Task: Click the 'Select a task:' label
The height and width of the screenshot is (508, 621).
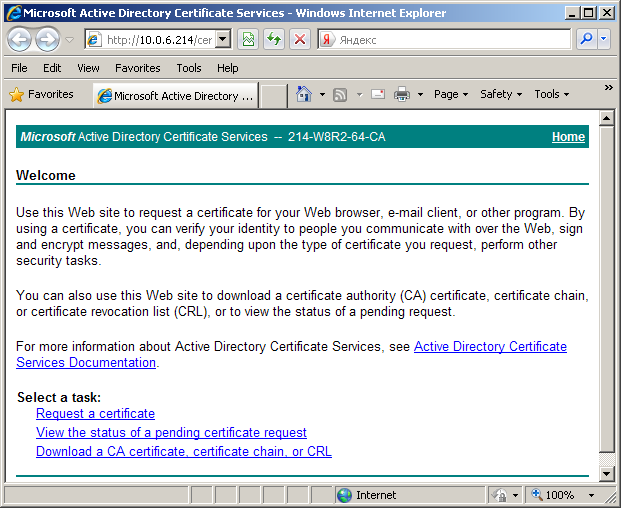Action: click(59, 397)
